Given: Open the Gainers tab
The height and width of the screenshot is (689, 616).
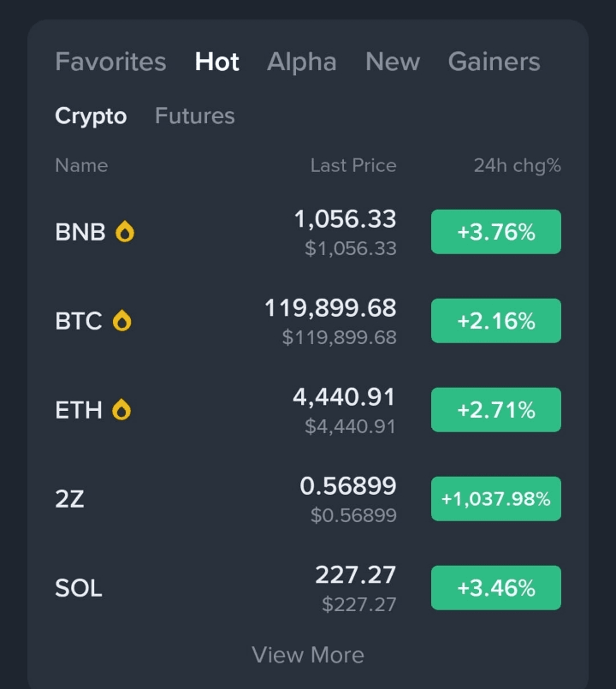Looking at the screenshot, I should (494, 62).
